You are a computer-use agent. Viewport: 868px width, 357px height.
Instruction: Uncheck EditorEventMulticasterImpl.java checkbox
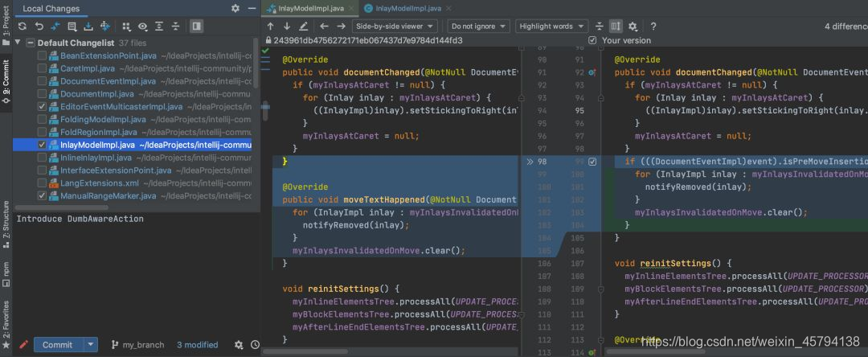coord(42,106)
